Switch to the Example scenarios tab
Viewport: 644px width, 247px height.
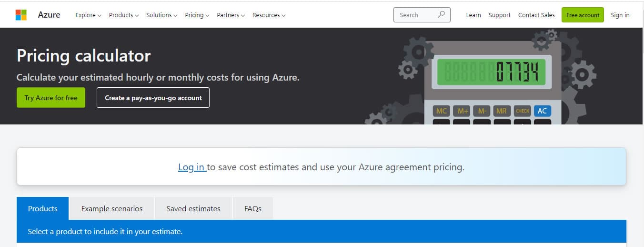click(x=111, y=208)
